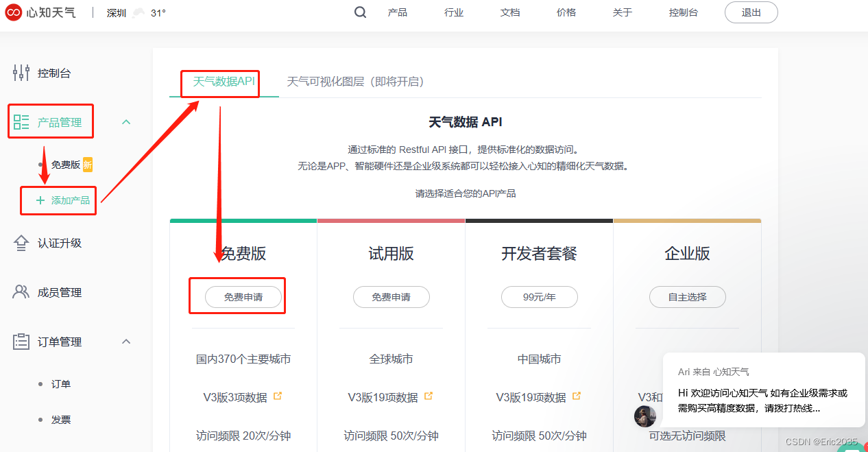Open external link icon beside V3版3项数据

pos(278,396)
